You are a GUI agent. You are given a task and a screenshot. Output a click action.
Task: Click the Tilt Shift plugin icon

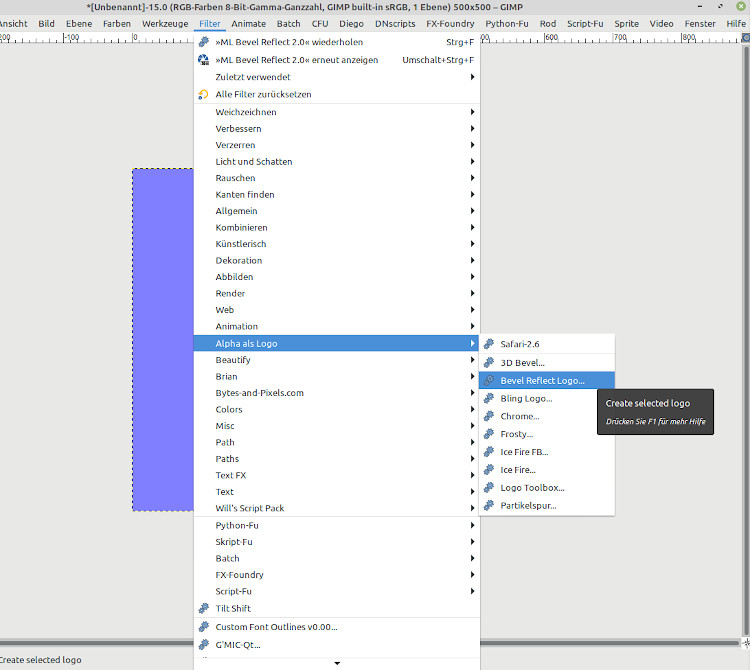point(204,608)
